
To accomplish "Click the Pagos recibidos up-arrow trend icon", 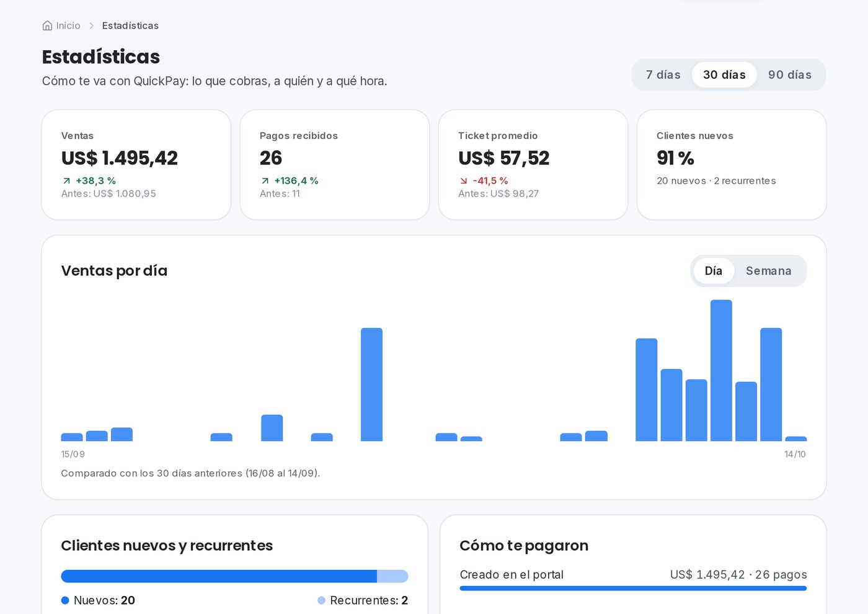I will click(x=265, y=181).
